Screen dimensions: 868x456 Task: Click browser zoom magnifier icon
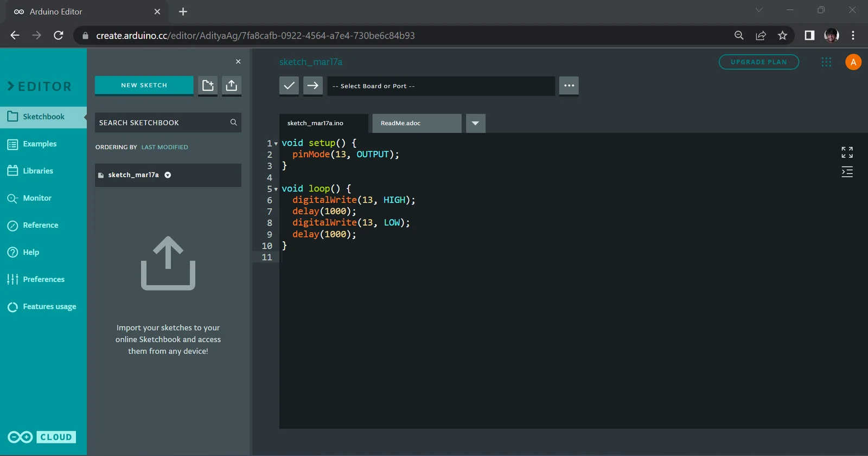click(x=739, y=35)
